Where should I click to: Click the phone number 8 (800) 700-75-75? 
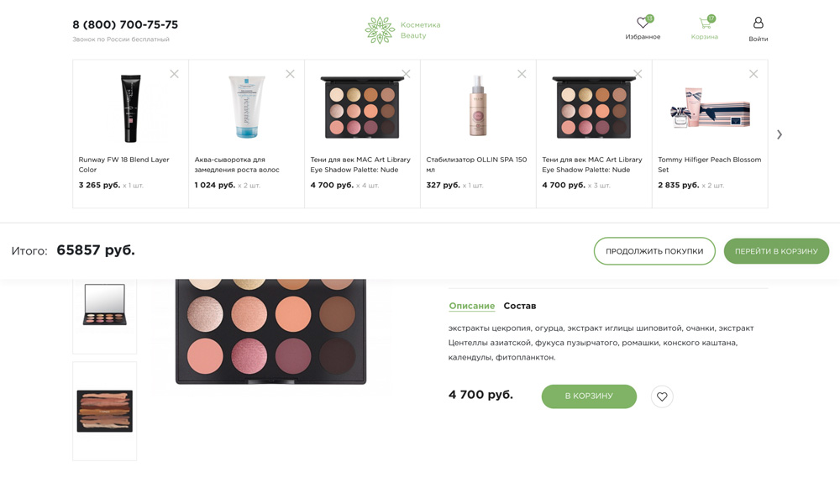pos(125,25)
